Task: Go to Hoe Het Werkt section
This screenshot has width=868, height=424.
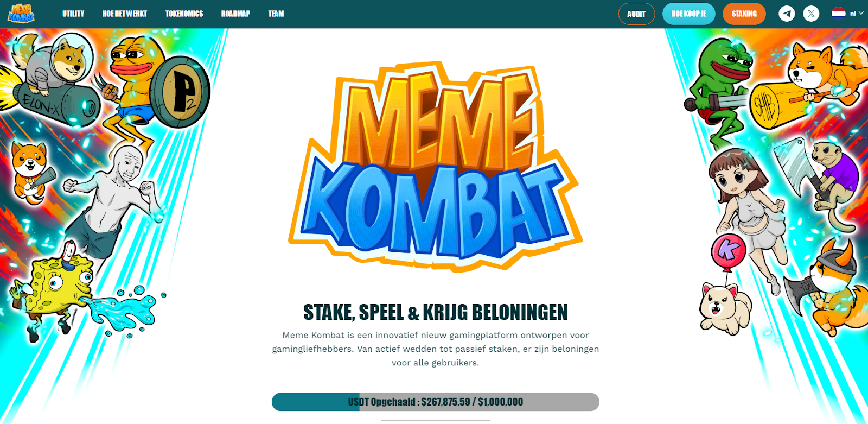Action: (125, 14)
